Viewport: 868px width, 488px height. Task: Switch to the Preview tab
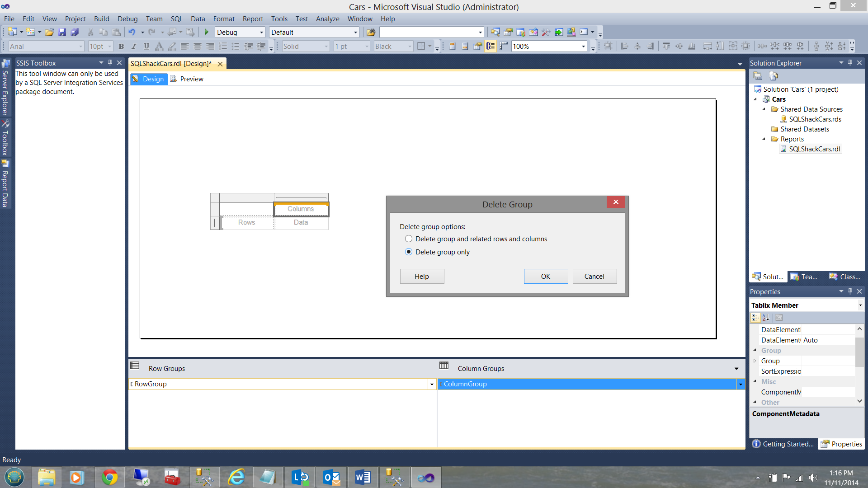tap(187, 79)
